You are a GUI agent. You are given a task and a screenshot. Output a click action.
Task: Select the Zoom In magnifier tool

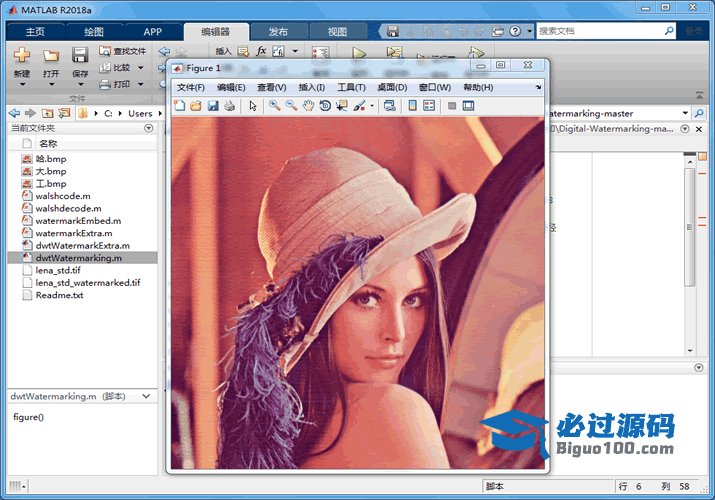click(x=275, y=106)
